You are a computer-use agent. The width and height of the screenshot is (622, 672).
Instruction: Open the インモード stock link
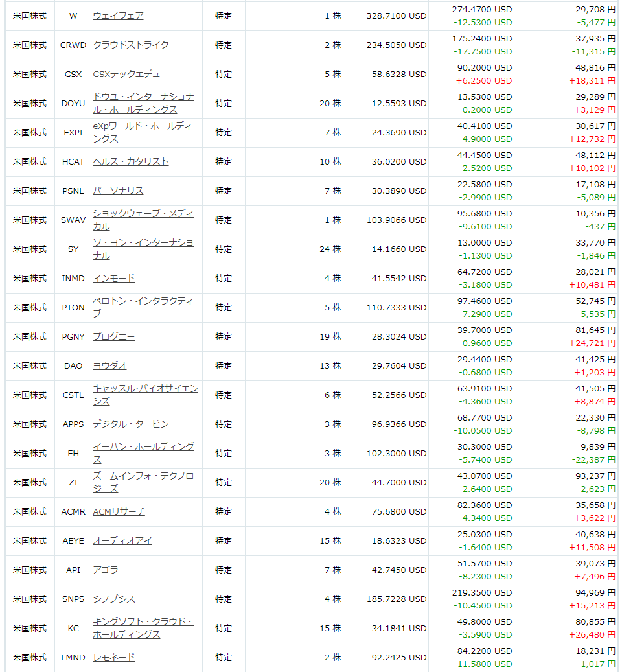(114, 278)
